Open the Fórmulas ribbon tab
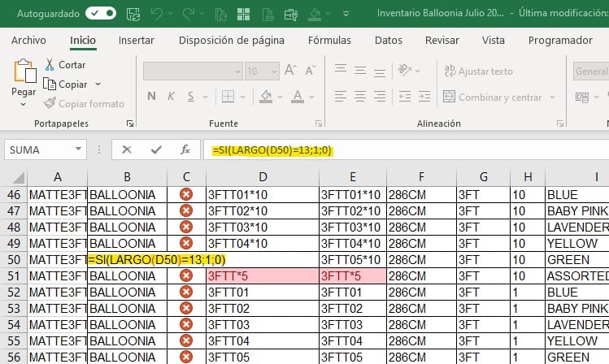Viewport: 609px width, 364px height. [329, 40]
